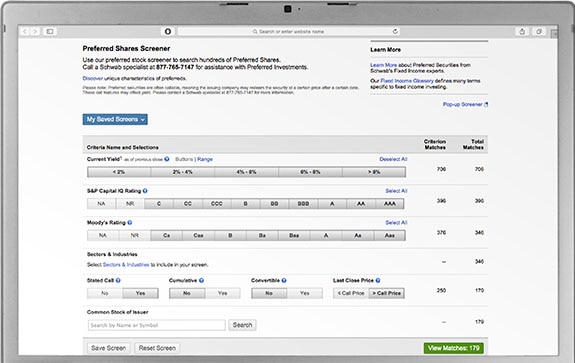The width and height of the screenshot is (575, 363).
Task: Select Yes for Stated Call
Action: coord(140,293)
